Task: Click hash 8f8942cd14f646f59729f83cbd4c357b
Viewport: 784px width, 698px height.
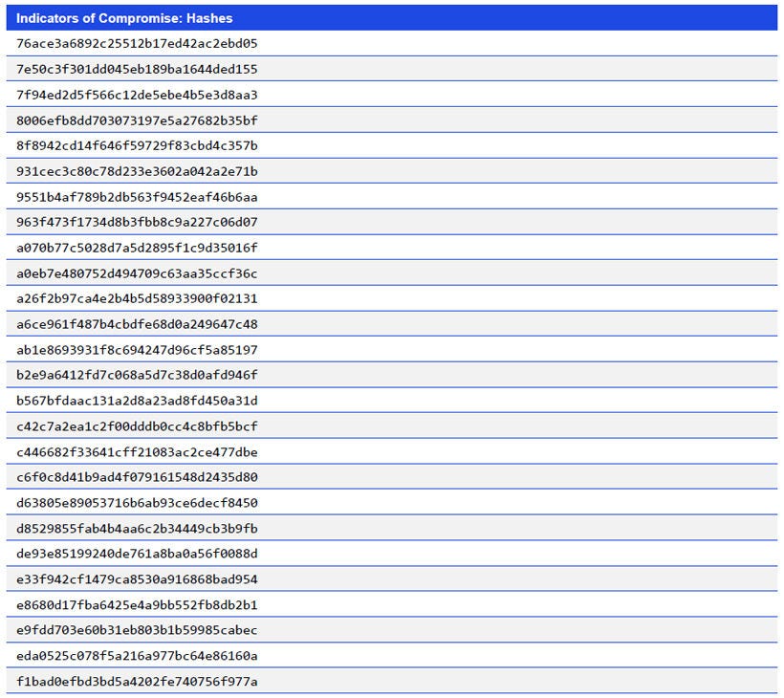Action: pos(140,145)
